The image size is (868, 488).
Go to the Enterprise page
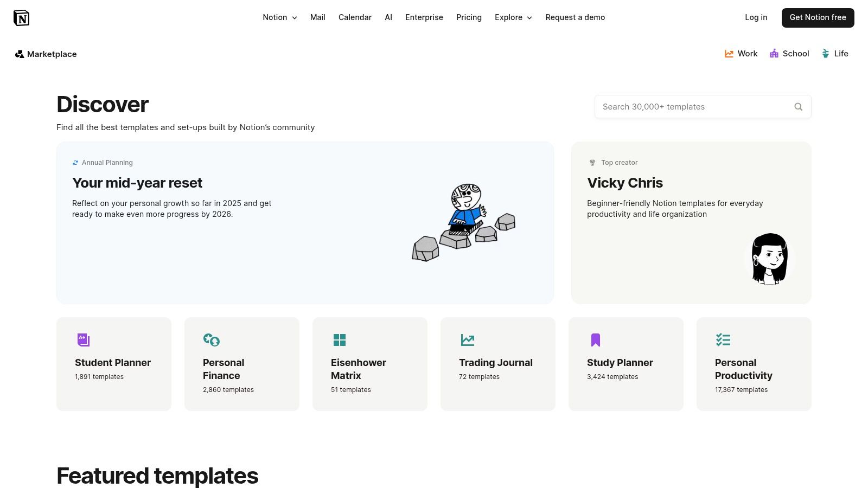coord(424,17)
